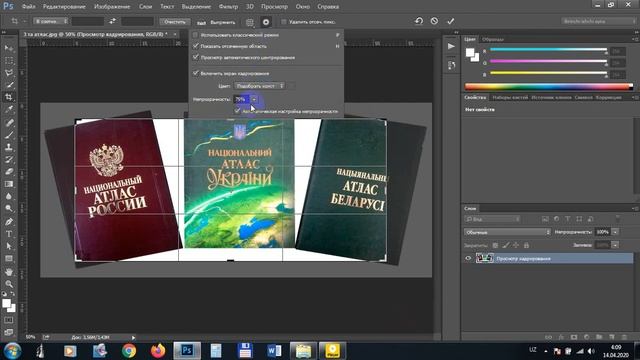Open the History panel icon
Screen dimensions: 640x360
(x=451, y=65)
